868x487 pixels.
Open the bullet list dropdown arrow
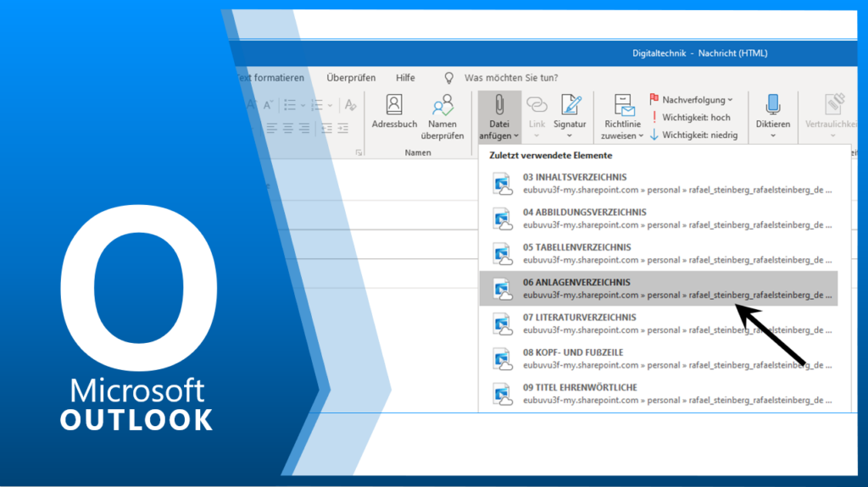coord(303,105)
